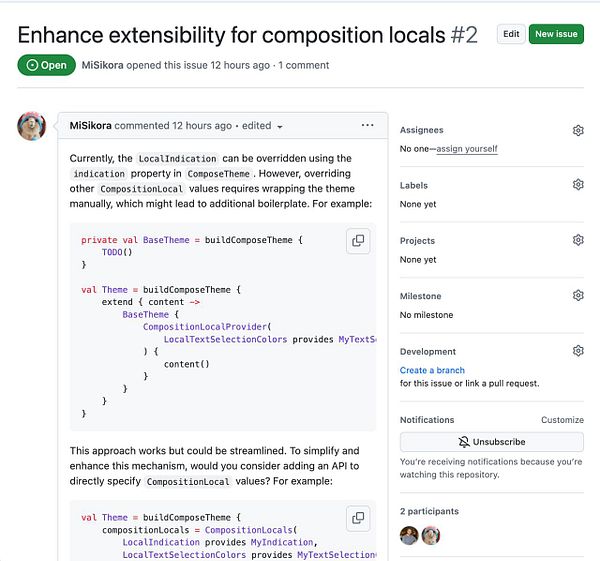View the first participant's avatar
This screenshot has width=600, height=561.
[x=409, y=535]
